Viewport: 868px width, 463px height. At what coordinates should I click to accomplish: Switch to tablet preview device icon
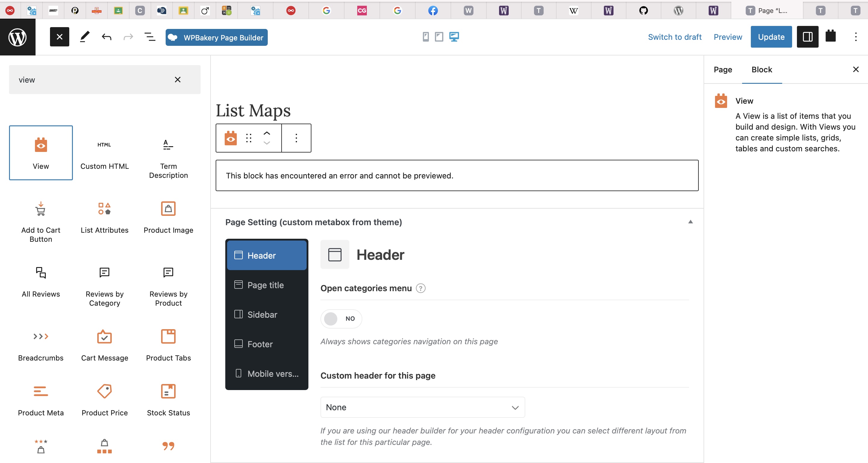[439, 37]
